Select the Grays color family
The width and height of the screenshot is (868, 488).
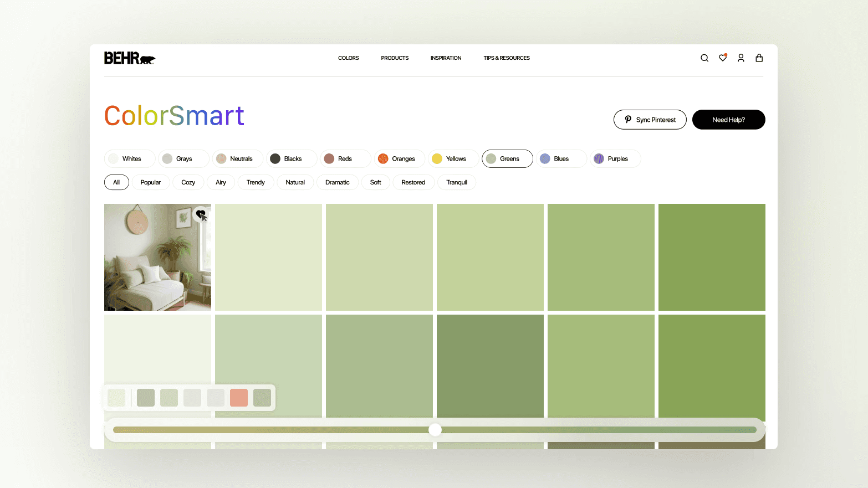(x=183, y=159)
